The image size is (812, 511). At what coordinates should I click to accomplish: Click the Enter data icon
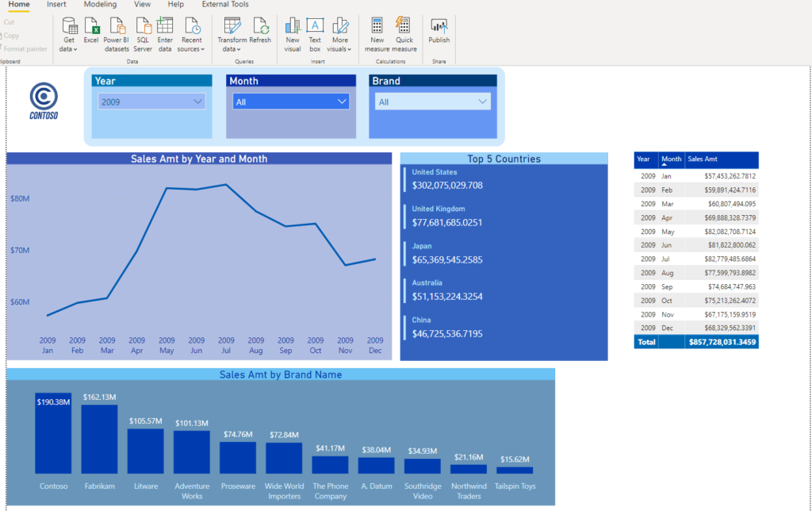pos(165,33)
